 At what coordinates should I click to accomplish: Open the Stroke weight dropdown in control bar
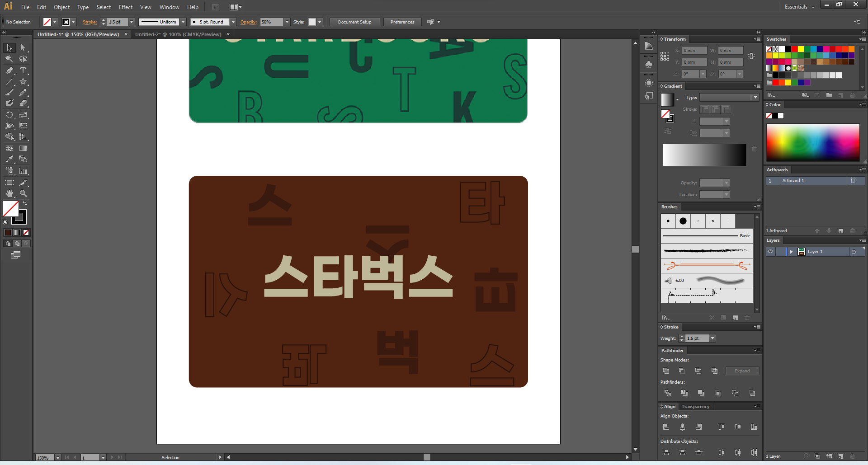coord(132,22)
